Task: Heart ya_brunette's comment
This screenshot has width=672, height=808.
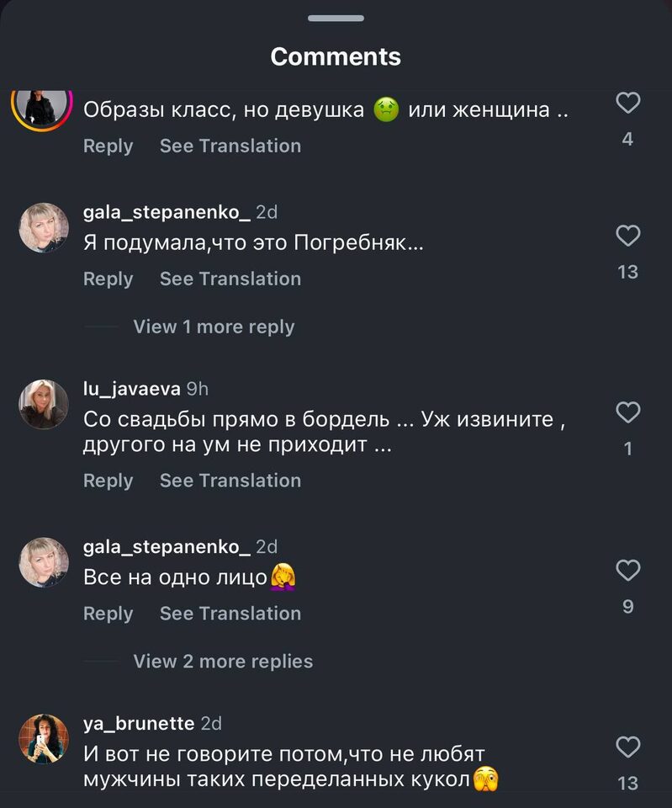Action: click(628, 747)
